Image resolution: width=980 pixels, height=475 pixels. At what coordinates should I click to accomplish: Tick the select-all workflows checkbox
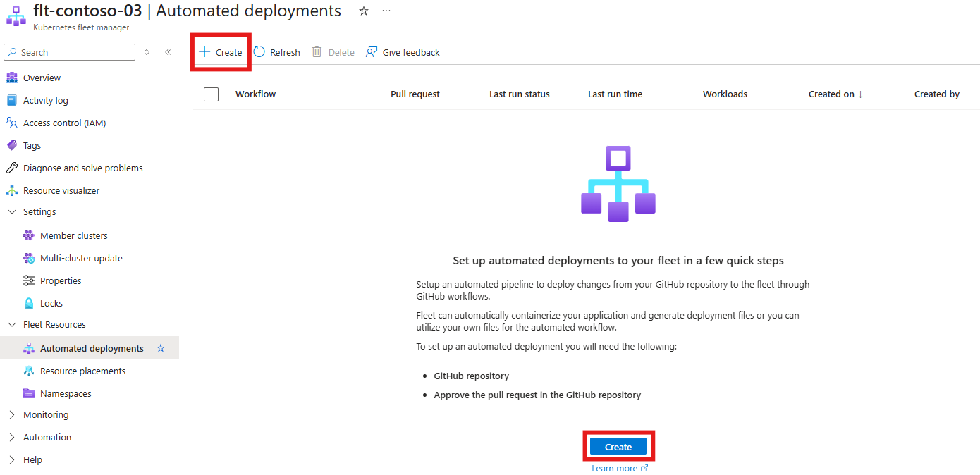pyautogui.click(x=211, y=94)
